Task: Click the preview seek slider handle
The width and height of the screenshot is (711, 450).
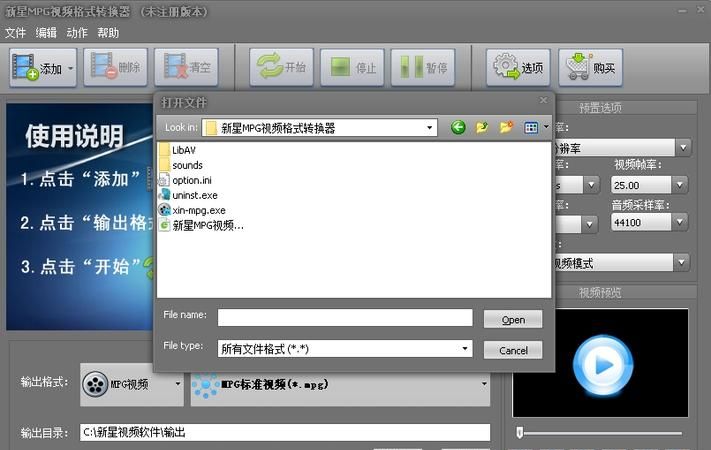Action: coord(520,432)
